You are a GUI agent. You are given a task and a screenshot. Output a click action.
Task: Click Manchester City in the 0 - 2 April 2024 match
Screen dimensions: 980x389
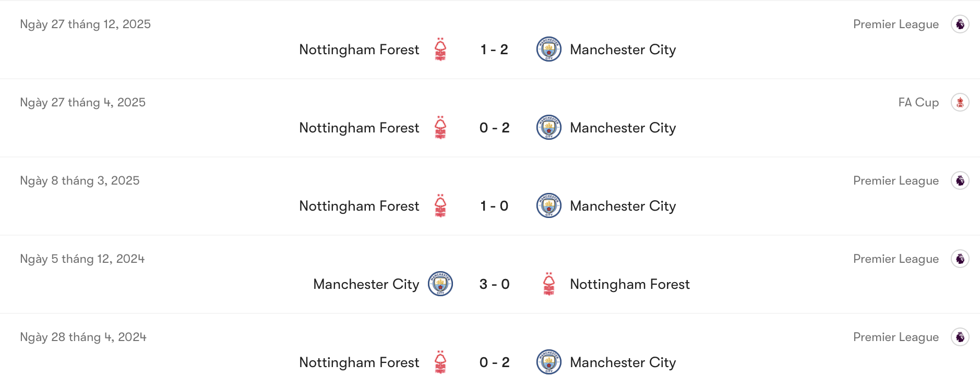[623, 362]
